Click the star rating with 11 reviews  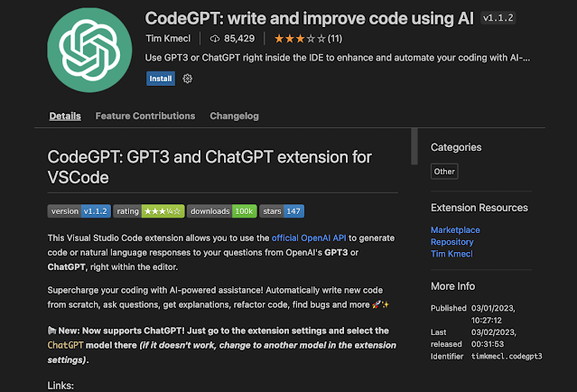[x=308, y=38]
